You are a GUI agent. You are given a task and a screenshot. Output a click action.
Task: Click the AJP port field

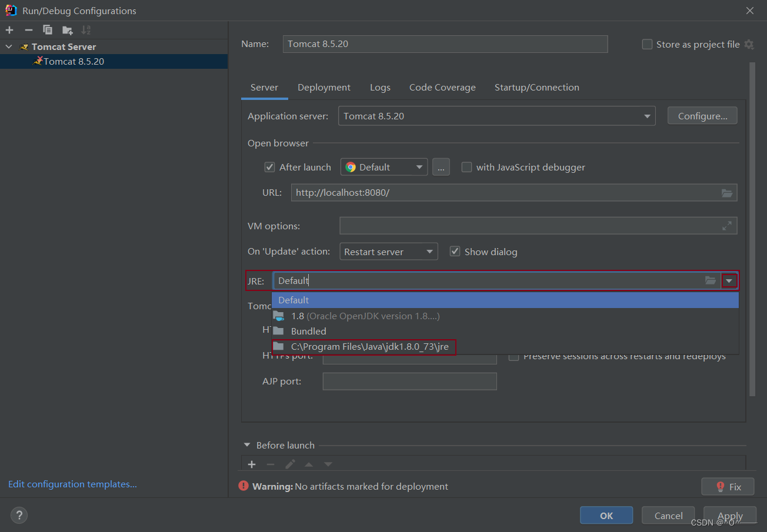[410, 382]
